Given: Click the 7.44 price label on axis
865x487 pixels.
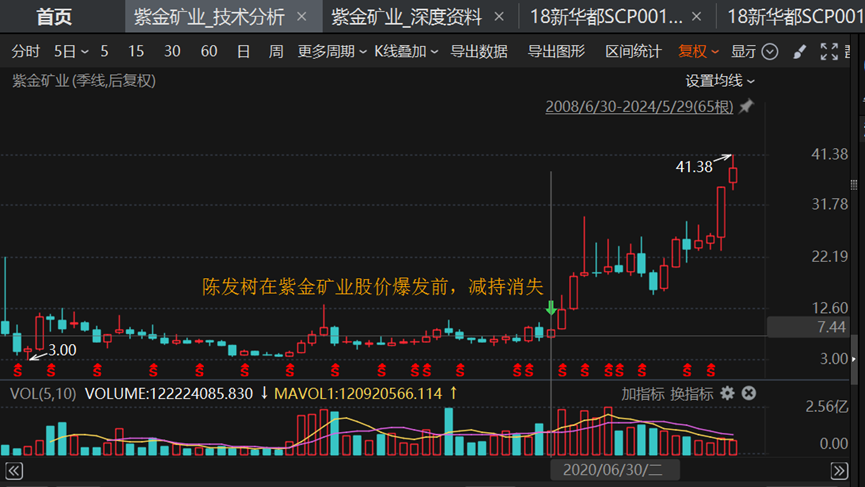Looking at the screenshot, I should coord(832,327).
